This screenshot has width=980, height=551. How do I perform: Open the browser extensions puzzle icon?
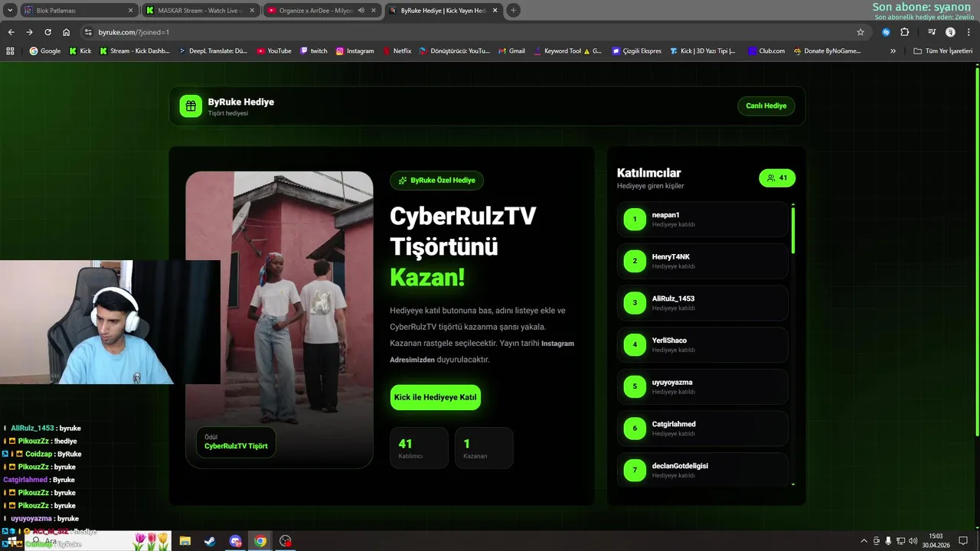(x=905, y=32)
